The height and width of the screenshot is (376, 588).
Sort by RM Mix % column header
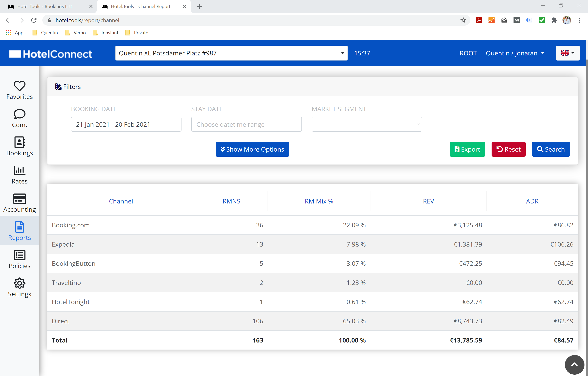click(319, 201)
